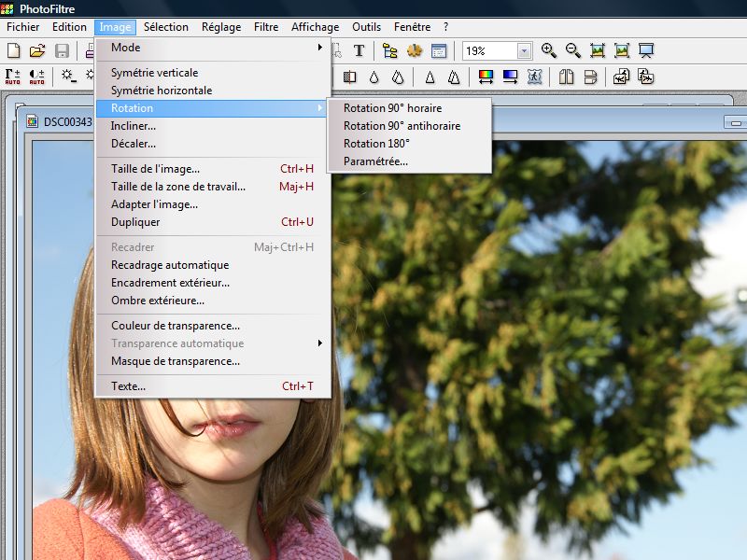
Task: Open Taille de la zone de travail...
Action: coord(213,186)
